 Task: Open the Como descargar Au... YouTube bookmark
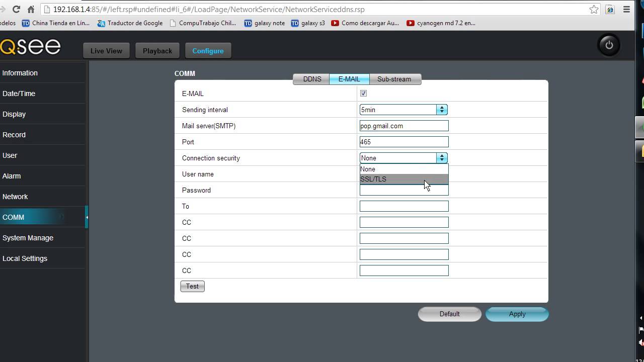pyautogui.click(x=365, y=23)
